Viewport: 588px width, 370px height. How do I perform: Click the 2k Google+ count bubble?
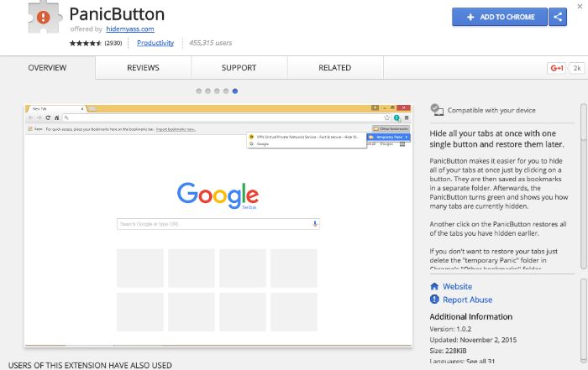pyautogui.click(x=577, y=68)
